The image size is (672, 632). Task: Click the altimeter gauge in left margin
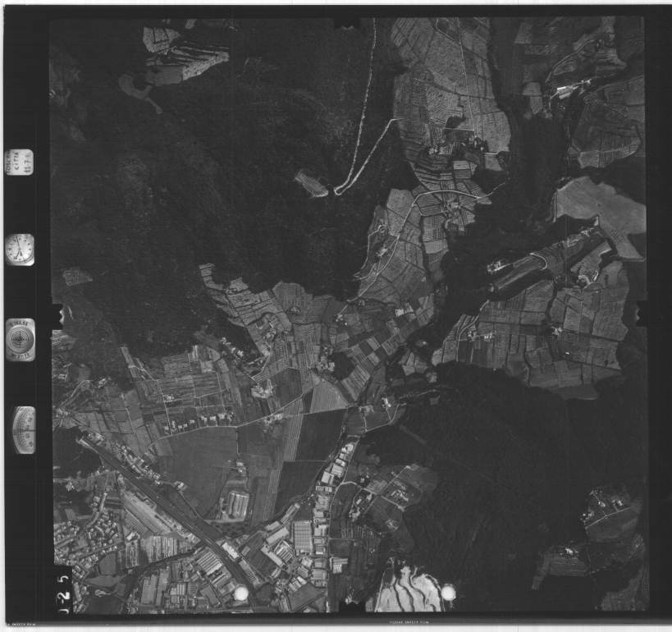point(24,429)
